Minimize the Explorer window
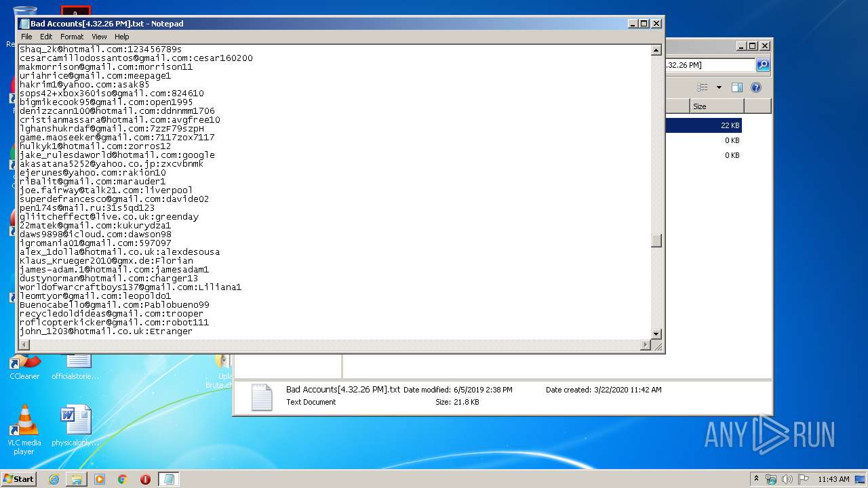Screen dimensions: 868x488 tap(741, 46)
